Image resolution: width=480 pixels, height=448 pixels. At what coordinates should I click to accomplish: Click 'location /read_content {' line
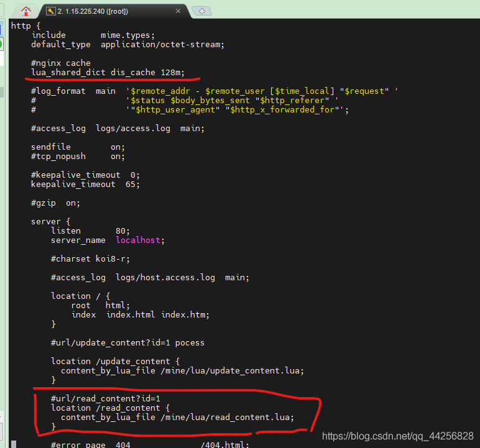[x=110, y=408]
